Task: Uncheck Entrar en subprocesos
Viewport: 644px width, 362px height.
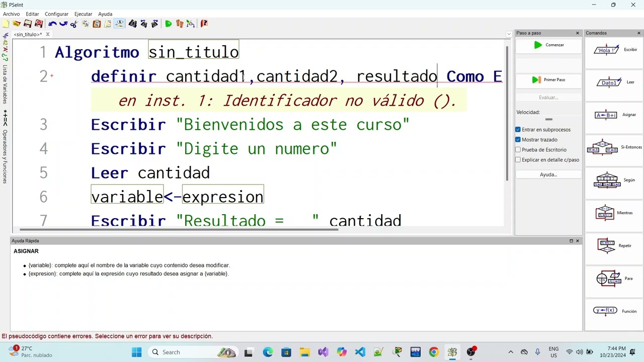Action: coord(518,130)
